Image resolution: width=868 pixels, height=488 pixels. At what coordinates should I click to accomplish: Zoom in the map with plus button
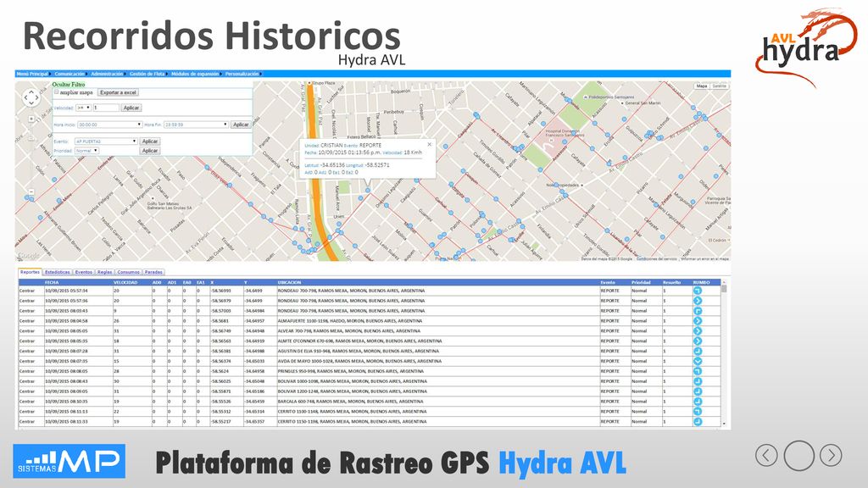31,119
